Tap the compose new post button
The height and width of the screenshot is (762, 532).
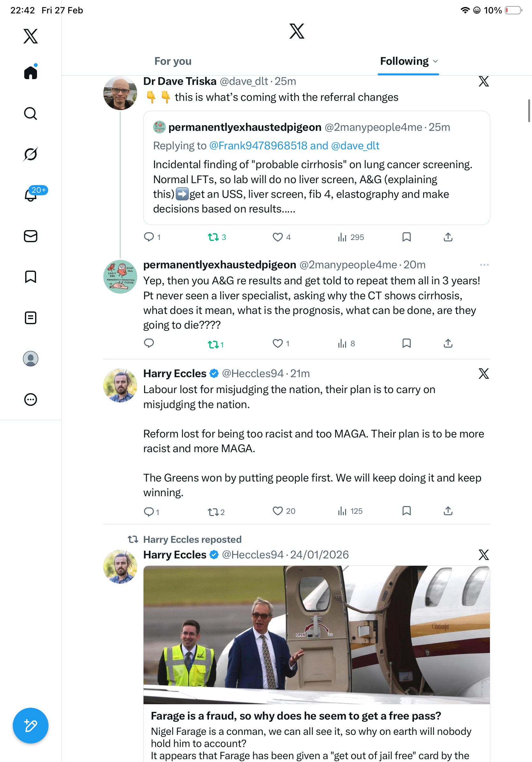31,726
